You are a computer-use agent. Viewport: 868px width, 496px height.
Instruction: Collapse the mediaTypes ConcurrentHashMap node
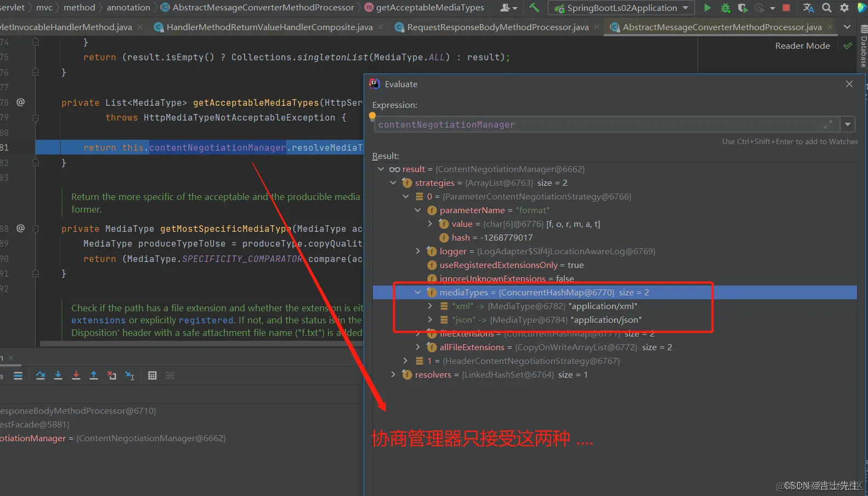(418, 292)
